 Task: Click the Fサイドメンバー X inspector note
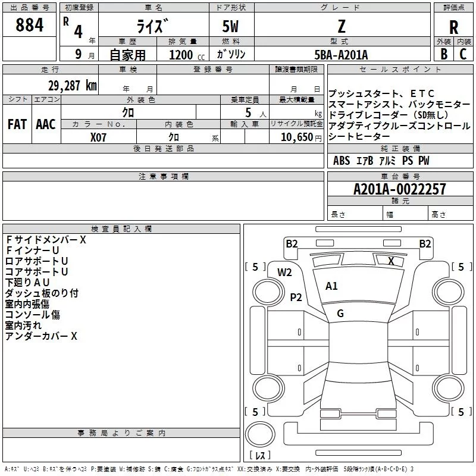click(x=46, y=240)
